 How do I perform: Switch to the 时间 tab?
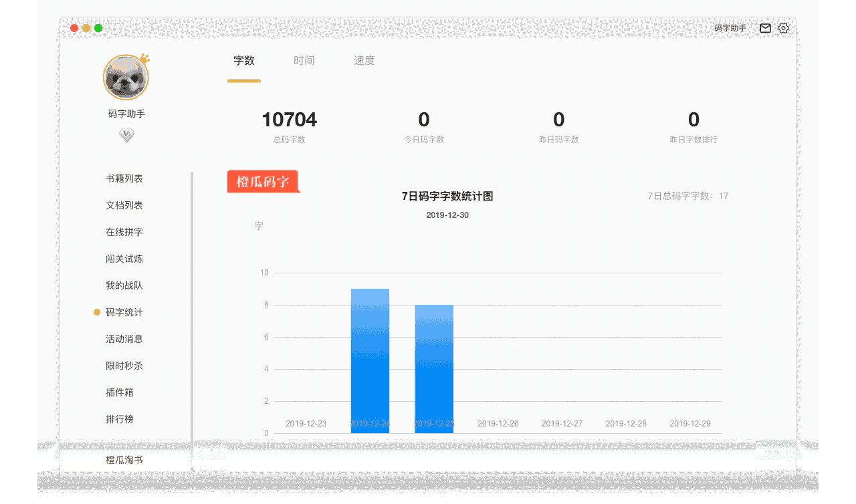(304, 60)
